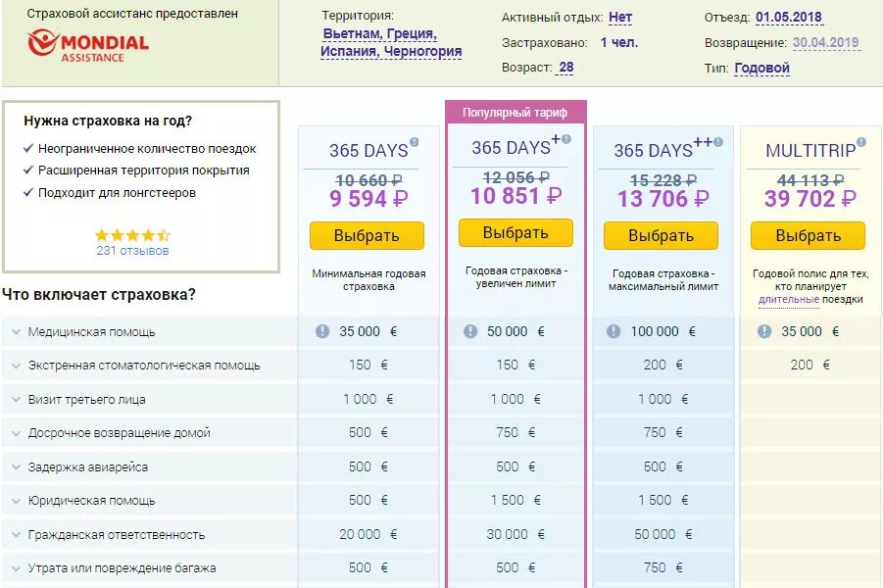The image size is (883, 588).
Task: Click the alert icon next to 35 000 € in 365 DAYS column
Action: tap(322, 332)
